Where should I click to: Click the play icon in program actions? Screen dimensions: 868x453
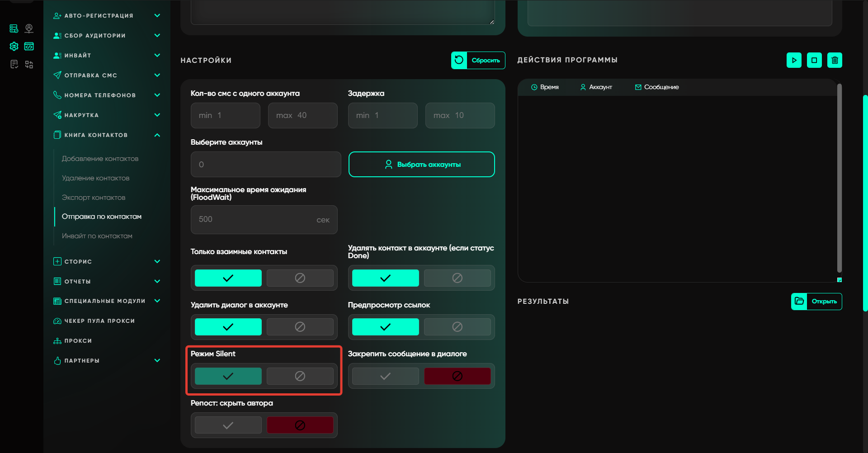point(794,60)
